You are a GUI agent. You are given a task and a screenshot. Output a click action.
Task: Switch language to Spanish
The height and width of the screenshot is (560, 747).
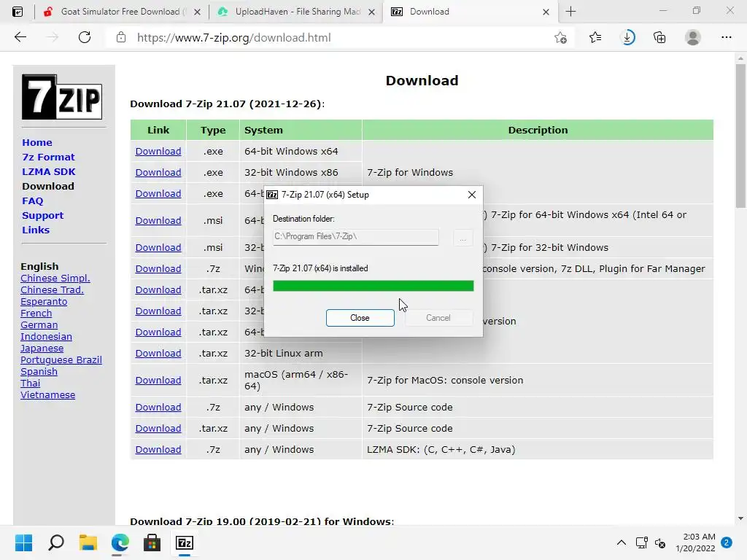pos(39,371)
